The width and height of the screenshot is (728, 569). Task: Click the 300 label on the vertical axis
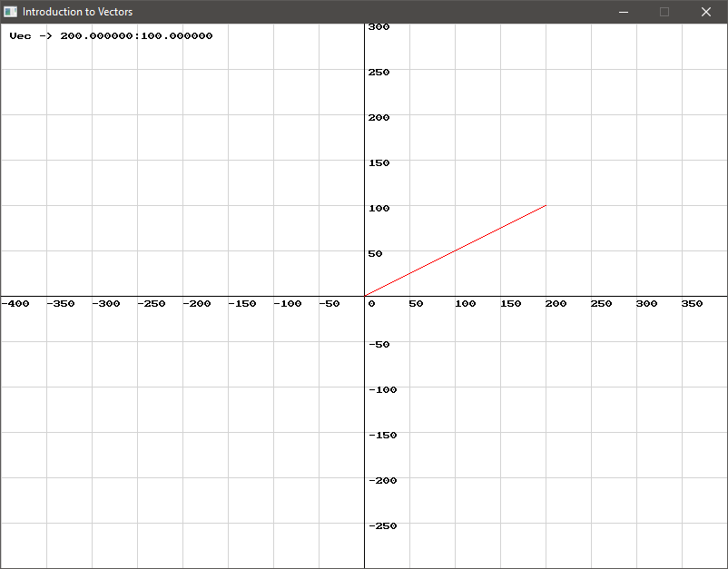pyautogui.click(x=379, y=27)
